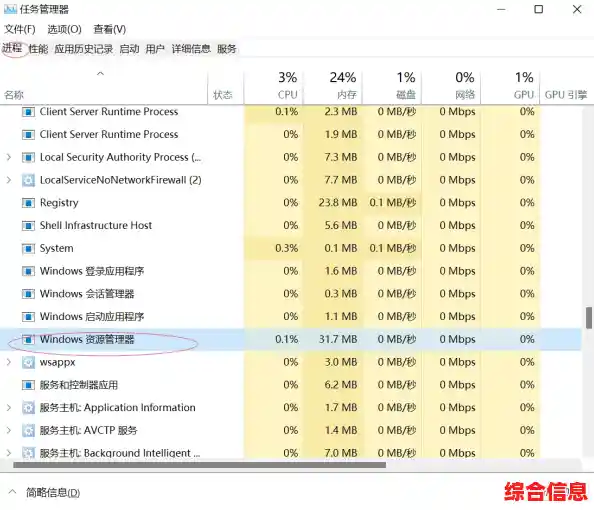594x510 pixels.
Task: Click the wsappx gear icon
Action: click(28, 363)
